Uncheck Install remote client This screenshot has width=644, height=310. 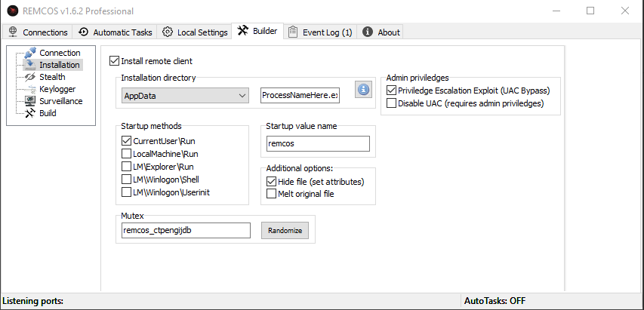114,61
